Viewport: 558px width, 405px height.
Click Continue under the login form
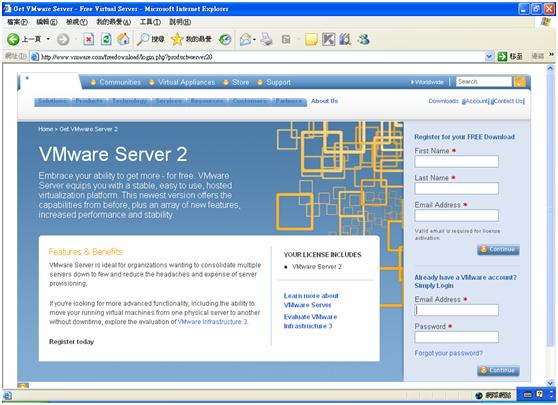(x=498, y=370)
